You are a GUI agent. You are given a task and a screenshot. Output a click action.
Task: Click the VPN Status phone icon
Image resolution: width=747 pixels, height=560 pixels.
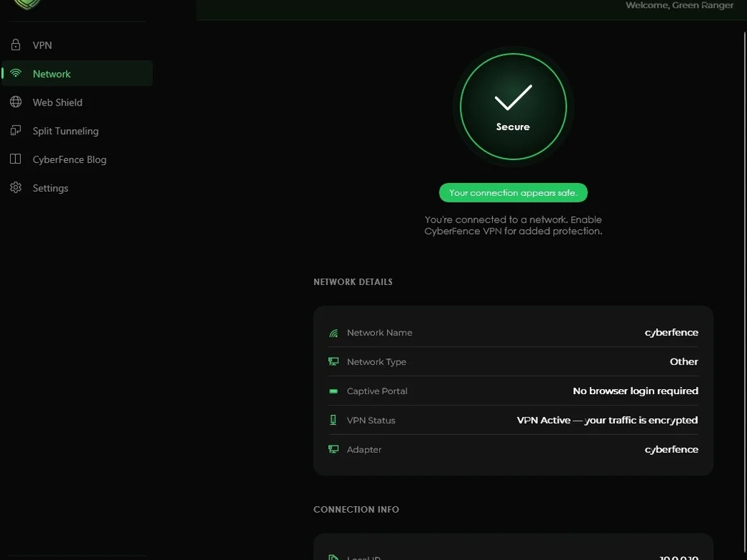coord(333,420)
